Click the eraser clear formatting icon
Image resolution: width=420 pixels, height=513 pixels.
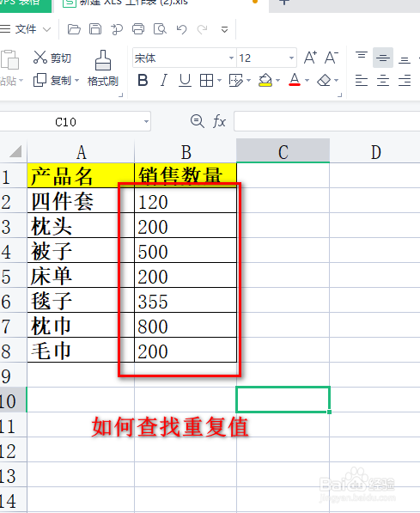324,80
